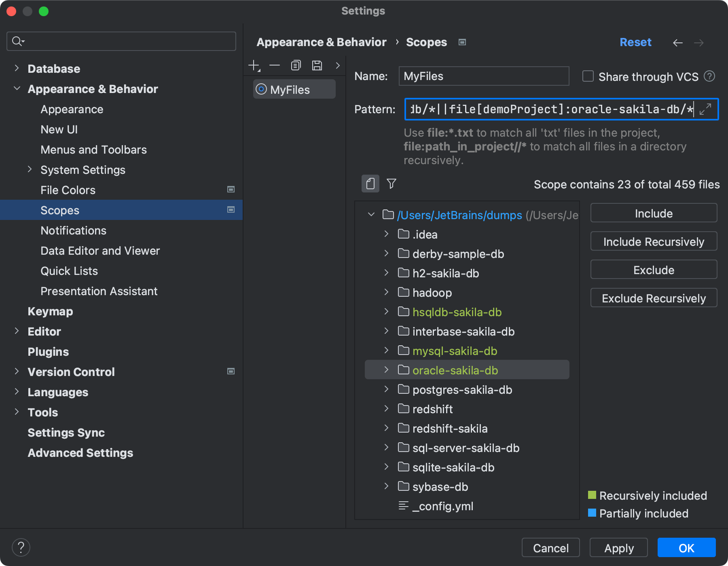Collapse the /Users/JetBrains/dumps root folder

coord(370,215)
